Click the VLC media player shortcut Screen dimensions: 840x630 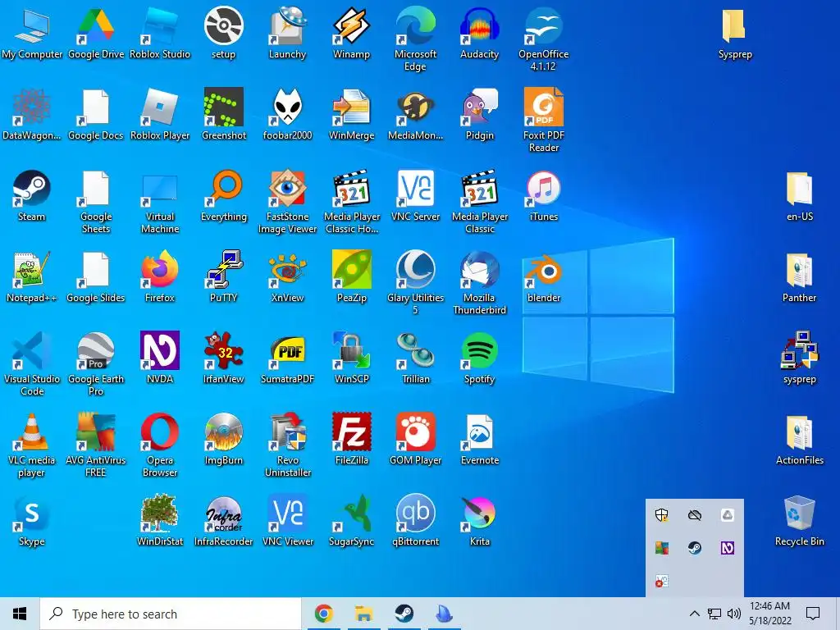32,445
